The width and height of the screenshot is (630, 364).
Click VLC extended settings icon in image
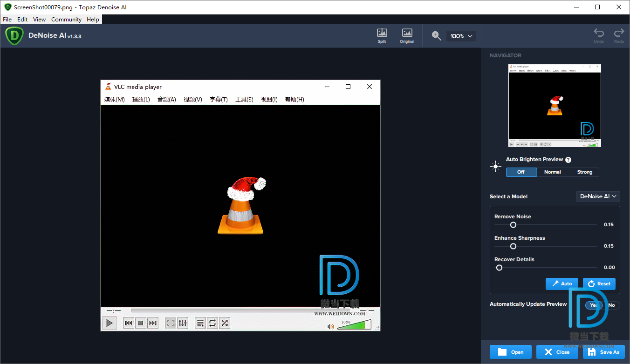click(183, 323)
